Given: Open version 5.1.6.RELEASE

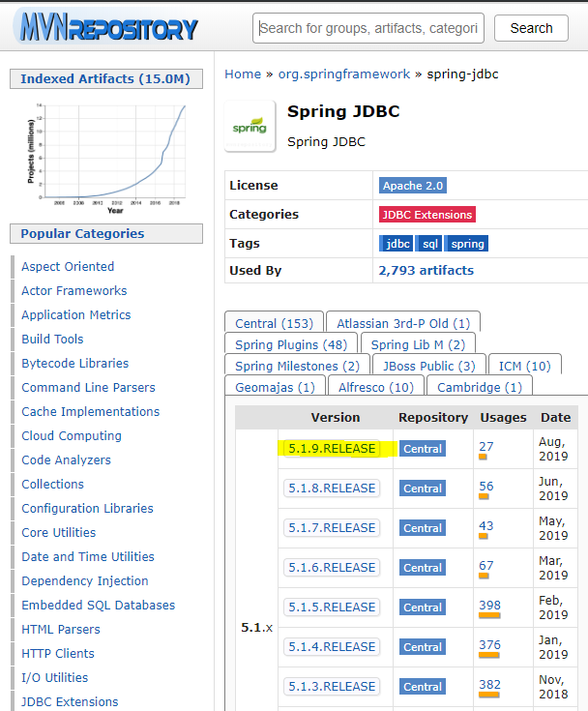Looking at the screenshot, I should coord(332,567).
